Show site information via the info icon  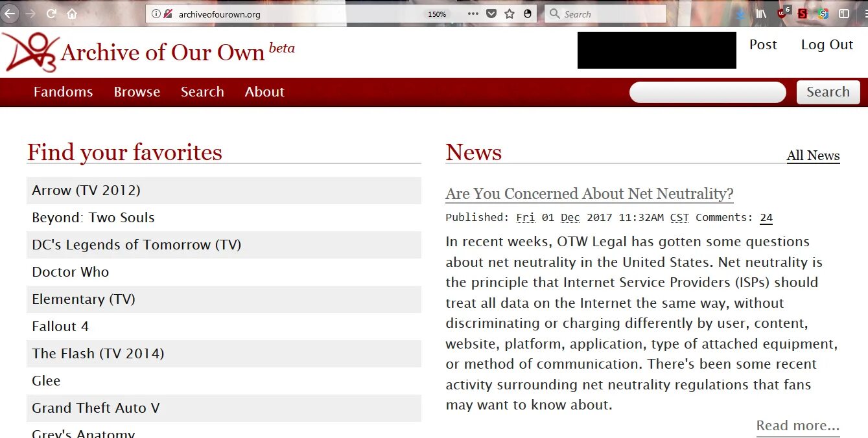(x=156, y=14)
